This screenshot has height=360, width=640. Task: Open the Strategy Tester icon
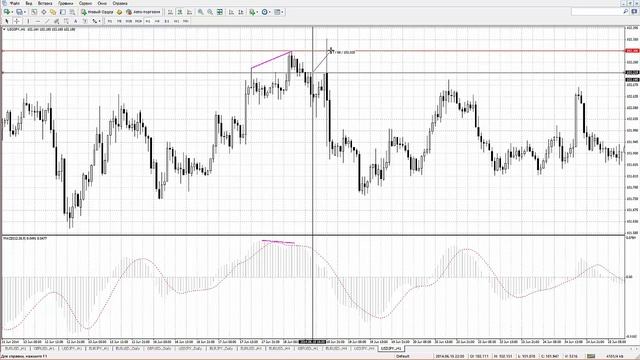(x=73, y=12)
